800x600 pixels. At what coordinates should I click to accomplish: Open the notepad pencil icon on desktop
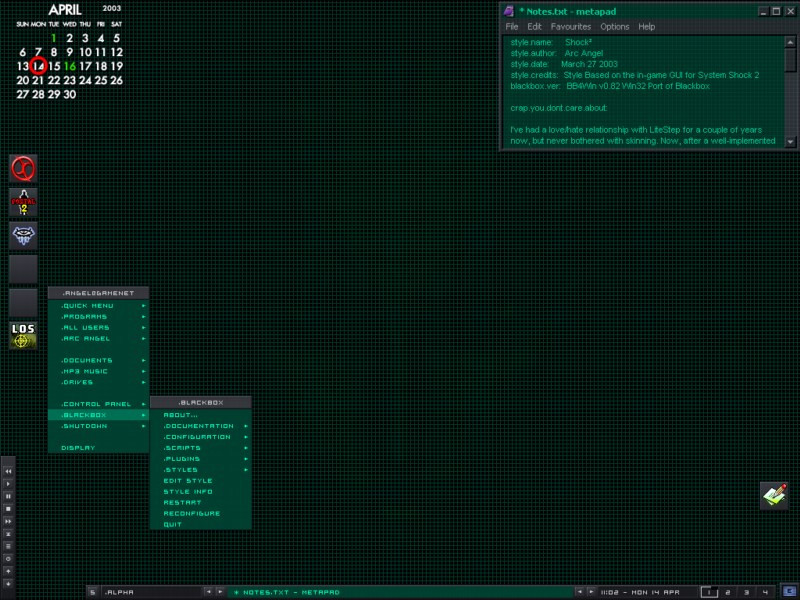click(x=774, y=495)
